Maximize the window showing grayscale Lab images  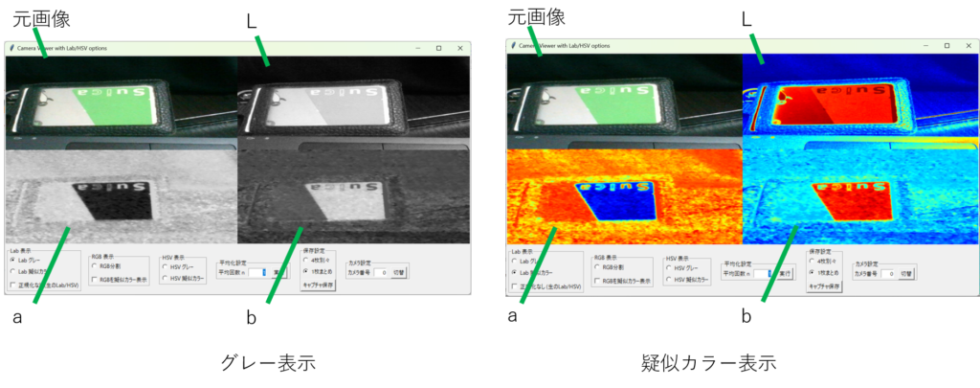click(438, 48)
